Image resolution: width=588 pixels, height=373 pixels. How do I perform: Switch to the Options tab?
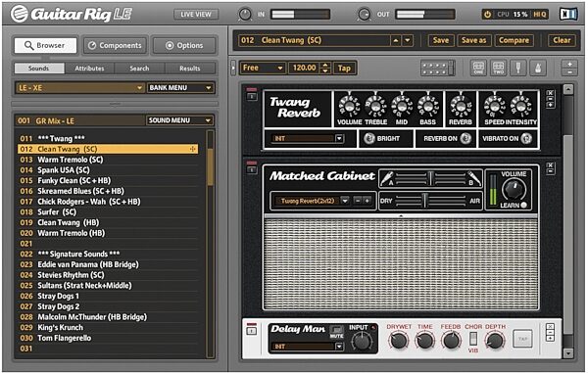pyautogui.click(x=184, y=45)
